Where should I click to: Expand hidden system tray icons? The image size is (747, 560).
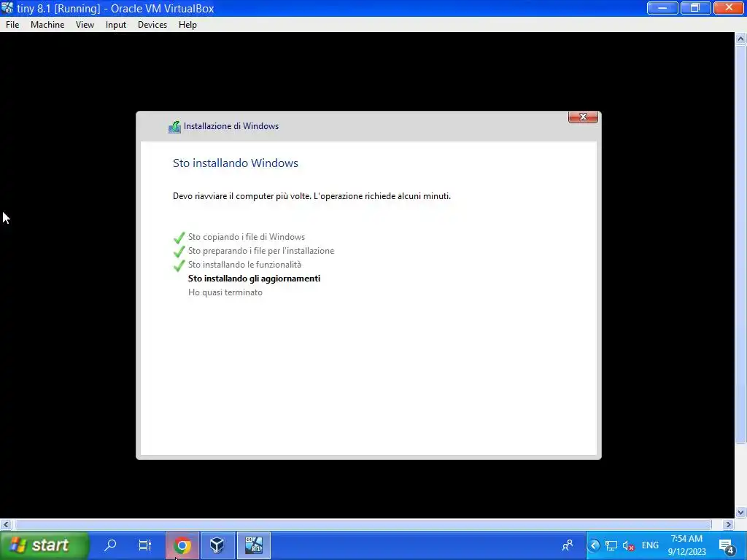tap(594, 545)
